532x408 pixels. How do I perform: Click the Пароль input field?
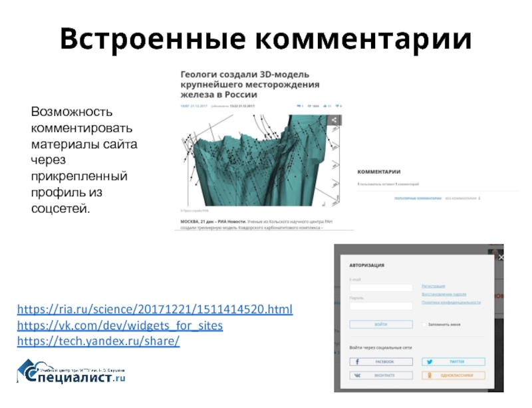381,306
